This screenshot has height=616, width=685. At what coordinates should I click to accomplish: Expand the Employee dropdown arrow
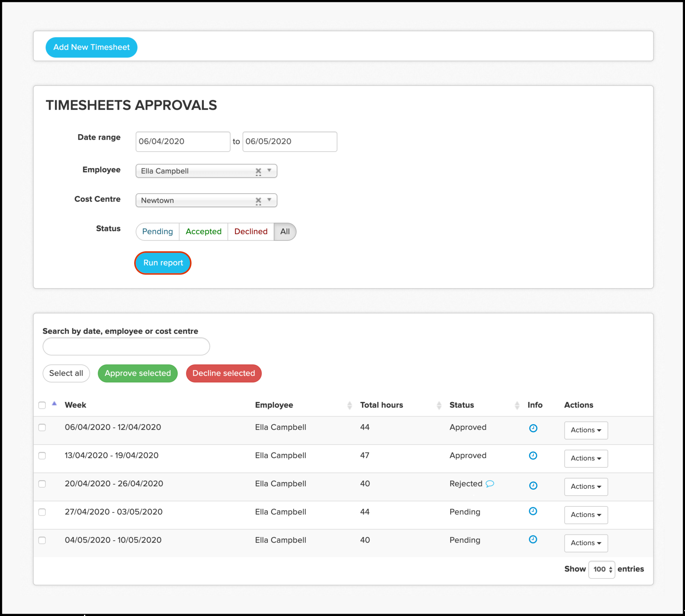pyautogui.click(x=269, y=170)
